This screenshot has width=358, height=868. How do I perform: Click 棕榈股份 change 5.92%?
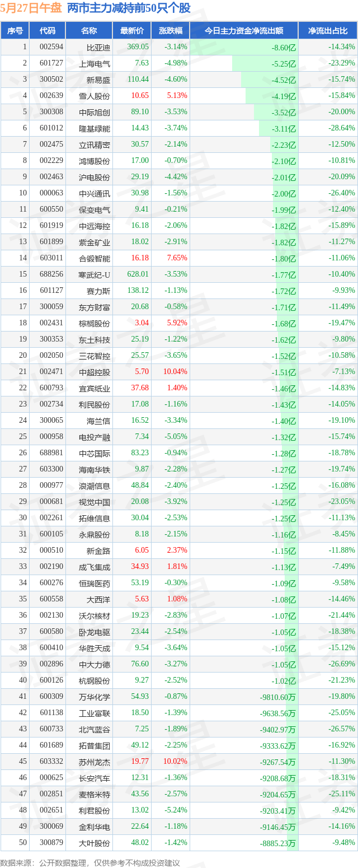pyautogui.click(x=177, y=323)
